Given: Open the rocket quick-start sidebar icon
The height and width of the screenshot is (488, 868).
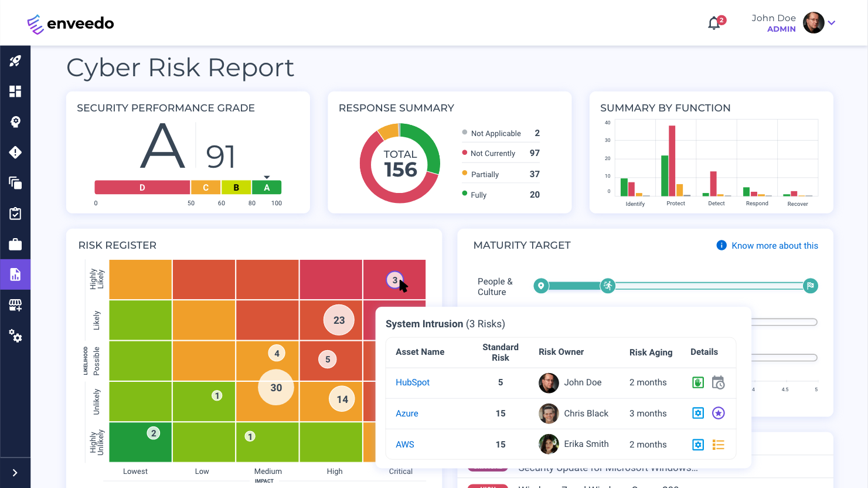Looking at the screenshot, I should pyautogui.click(x=15, y=60).
